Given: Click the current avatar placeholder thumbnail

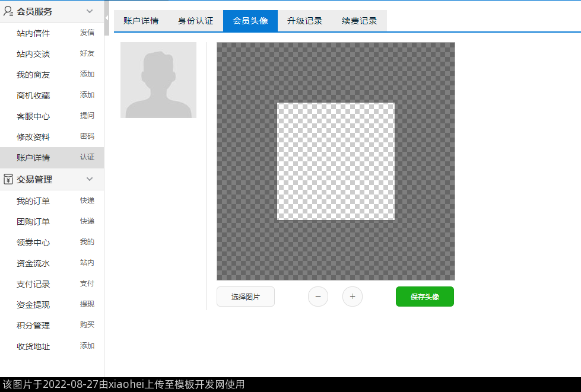Looking at the screenshot, I should pyautogui.click(x=158, y=80).
